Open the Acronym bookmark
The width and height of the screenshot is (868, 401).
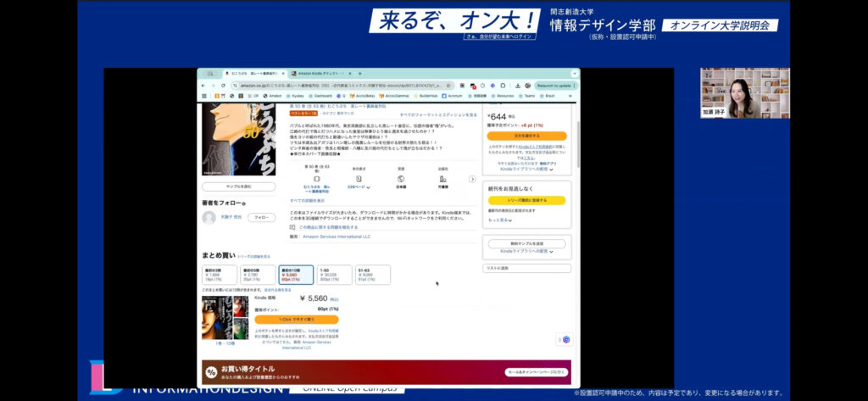452,96
